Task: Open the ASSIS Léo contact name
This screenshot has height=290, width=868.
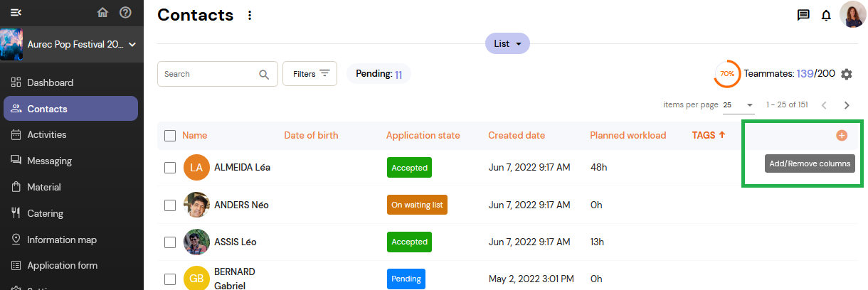Action: tap(235, 242)
